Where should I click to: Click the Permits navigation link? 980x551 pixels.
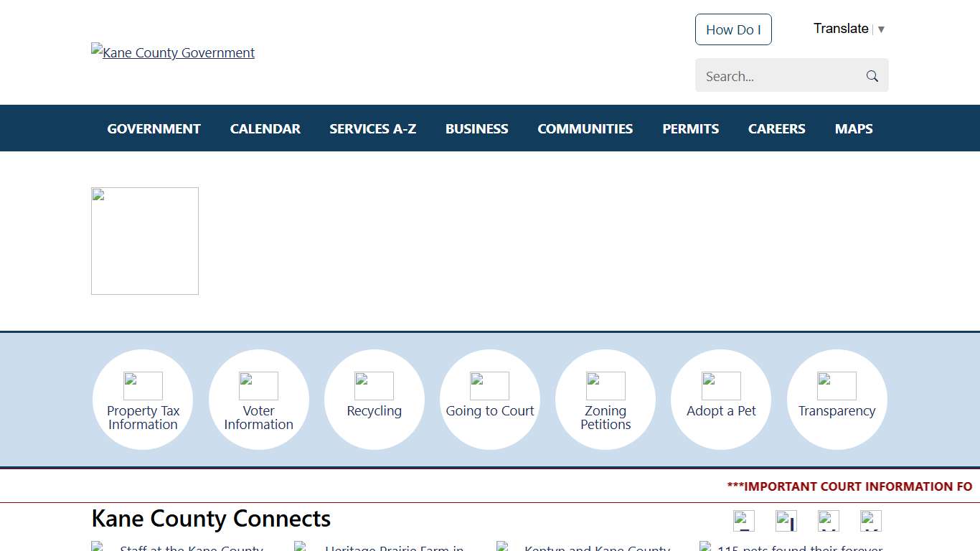[x=690, y=129]
